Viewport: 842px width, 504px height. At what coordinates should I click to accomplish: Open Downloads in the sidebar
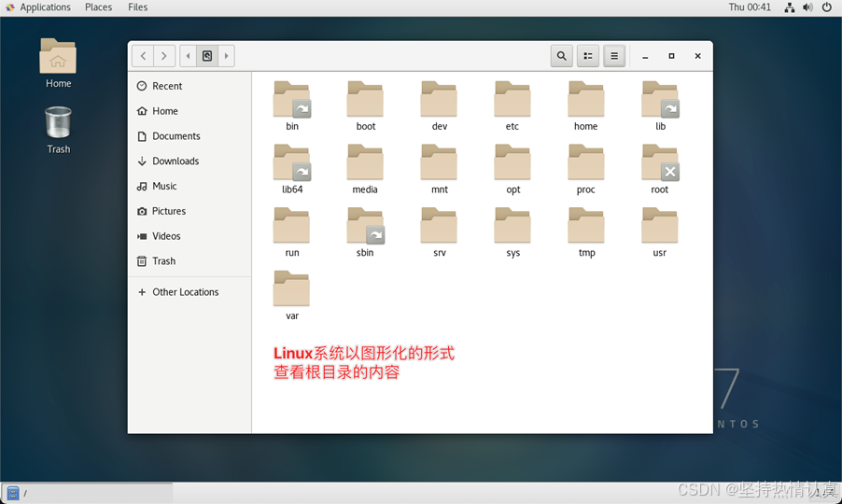pyautogui.click(x=190, y=161)
